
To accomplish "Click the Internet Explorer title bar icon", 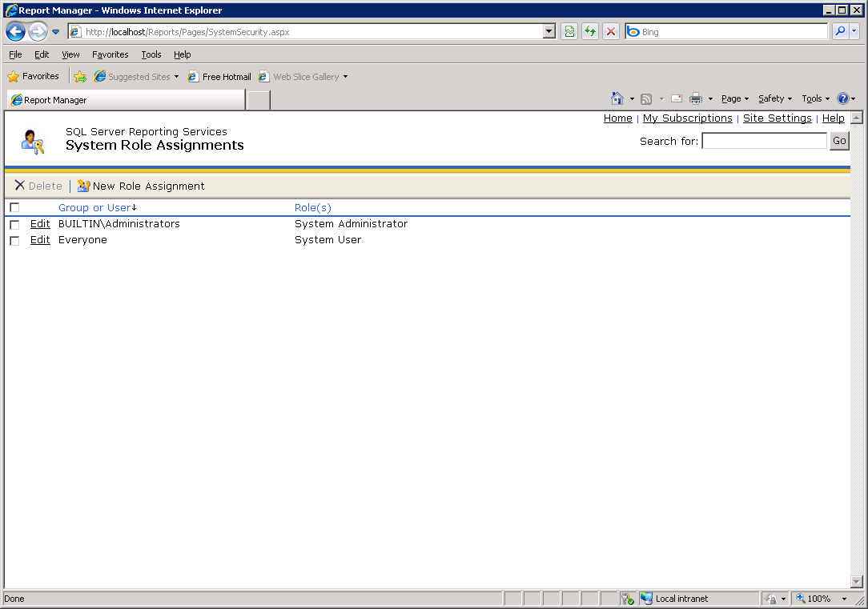I will [x=10, y=10].
